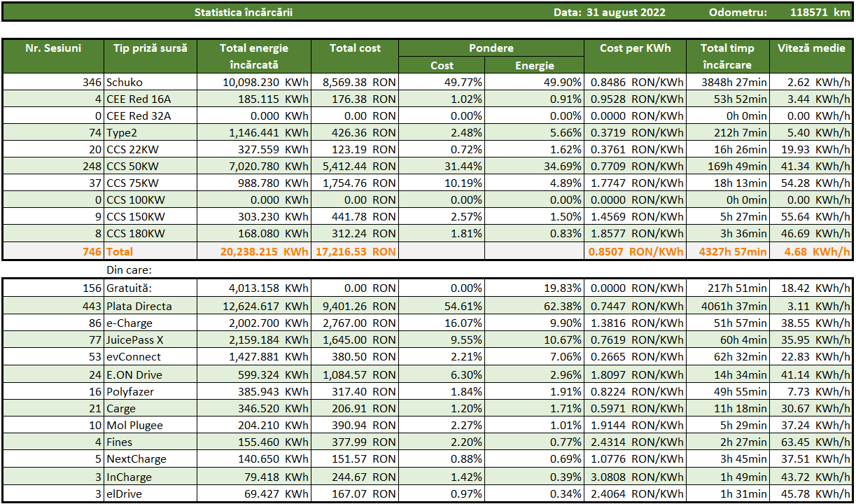Viewport: 856px width, 504px height.
Task: Select the 'Viteză medie' header cell
Action: point(811,48)
